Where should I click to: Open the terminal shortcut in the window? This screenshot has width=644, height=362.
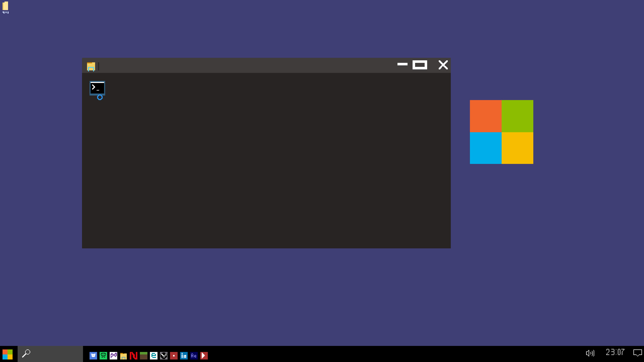pyautogui.click(x=97, y=88)
